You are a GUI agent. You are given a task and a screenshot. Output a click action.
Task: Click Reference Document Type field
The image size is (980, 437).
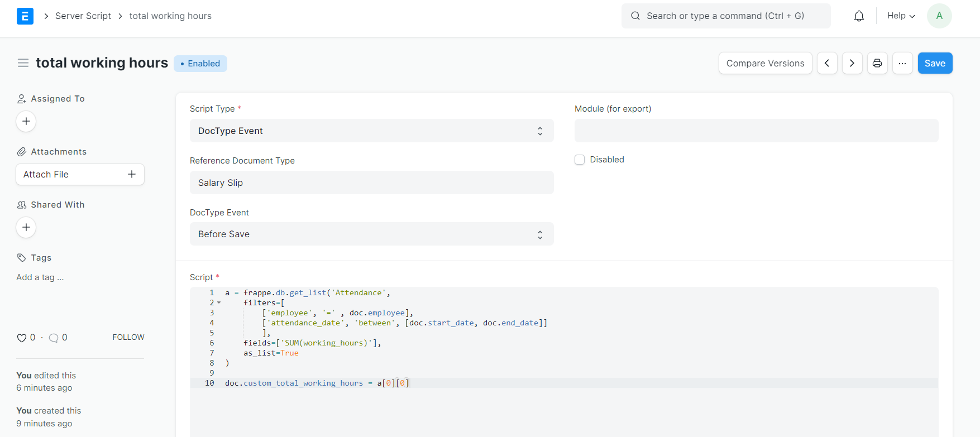pos(372,183)
